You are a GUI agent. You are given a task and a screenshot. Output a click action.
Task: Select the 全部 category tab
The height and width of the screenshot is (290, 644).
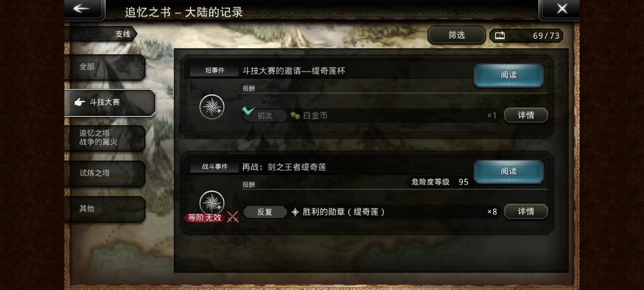coord(105,67)
